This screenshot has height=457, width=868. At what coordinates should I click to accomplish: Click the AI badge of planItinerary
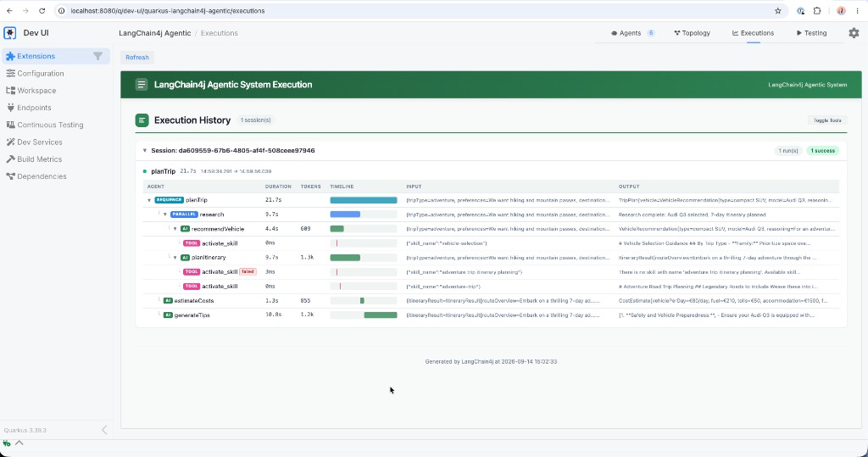point(185,258)
